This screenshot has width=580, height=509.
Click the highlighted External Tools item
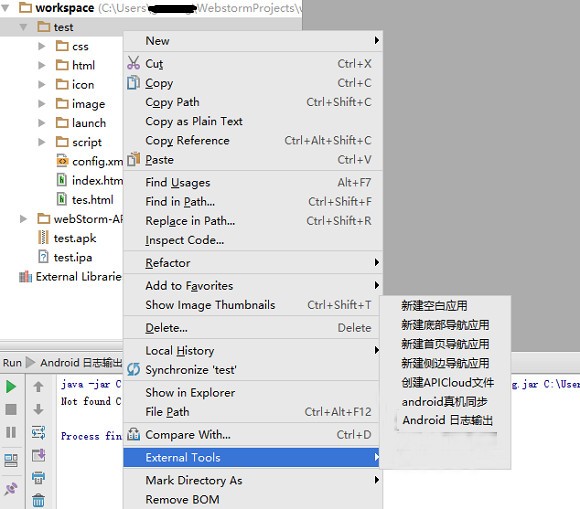coord(253,458)
